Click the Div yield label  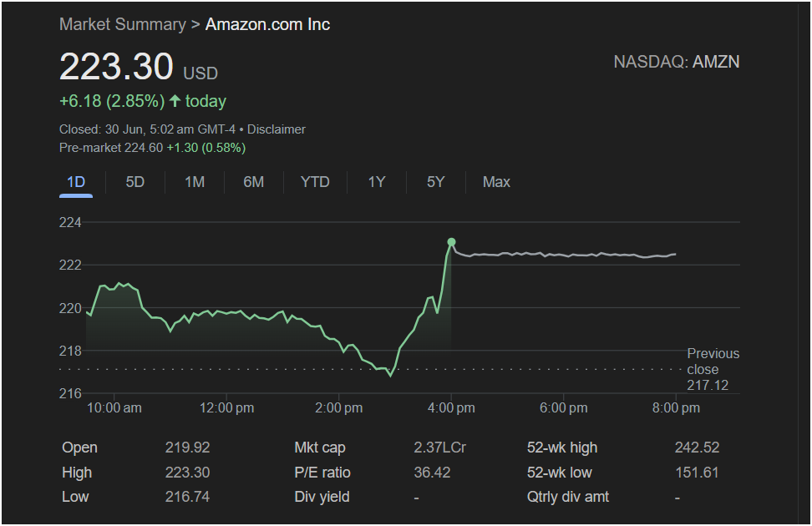322,497
